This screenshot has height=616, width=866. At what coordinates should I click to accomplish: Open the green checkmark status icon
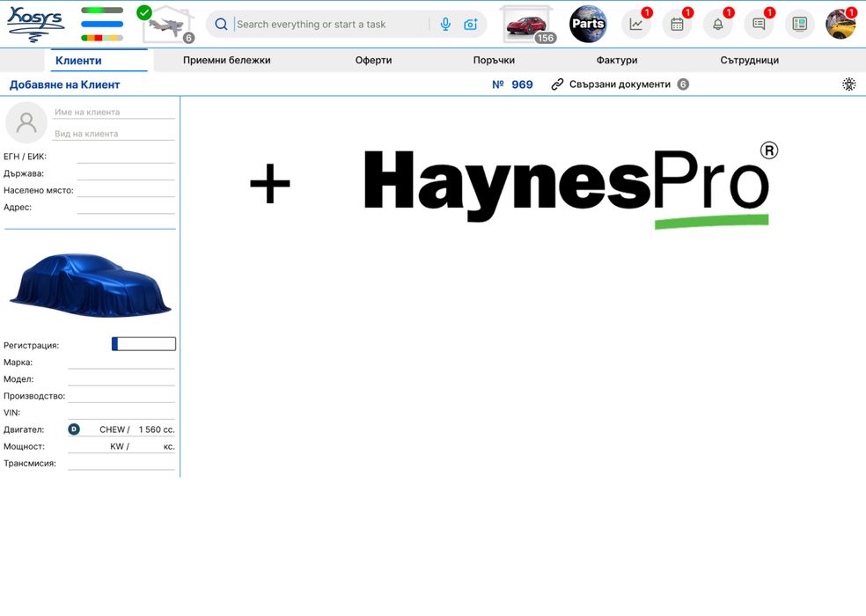point(144,12)
